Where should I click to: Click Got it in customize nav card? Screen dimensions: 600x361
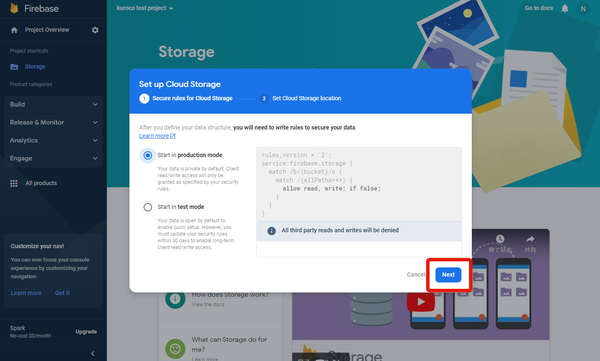point(62,293)
